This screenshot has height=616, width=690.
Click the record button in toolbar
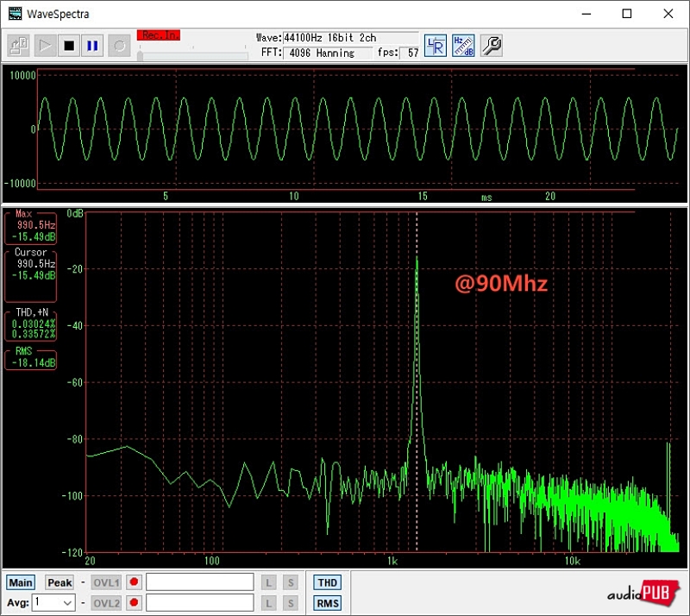pyautogui.click(x=119, y=46)
